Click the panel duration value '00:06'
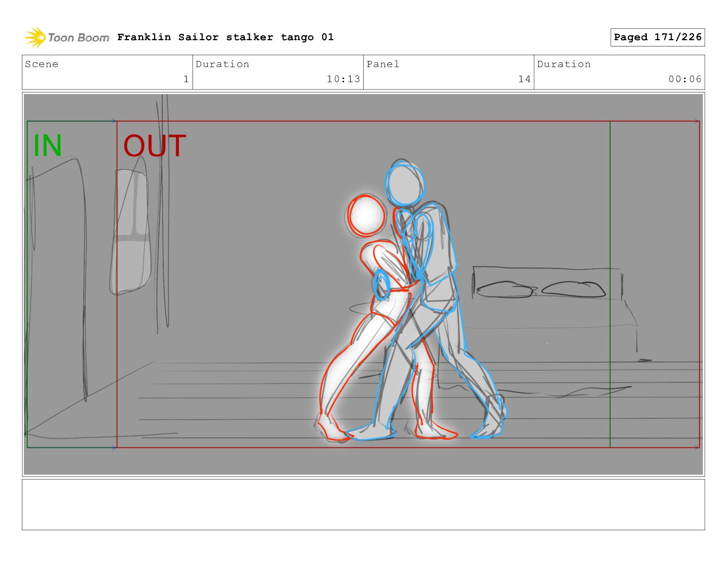728x563 pixels. tap(685, 79)
